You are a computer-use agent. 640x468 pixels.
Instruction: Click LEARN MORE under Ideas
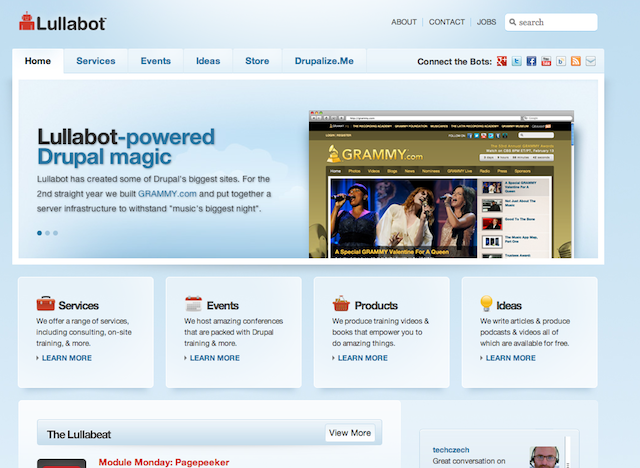pyautogui.click(x=511, y=358)
